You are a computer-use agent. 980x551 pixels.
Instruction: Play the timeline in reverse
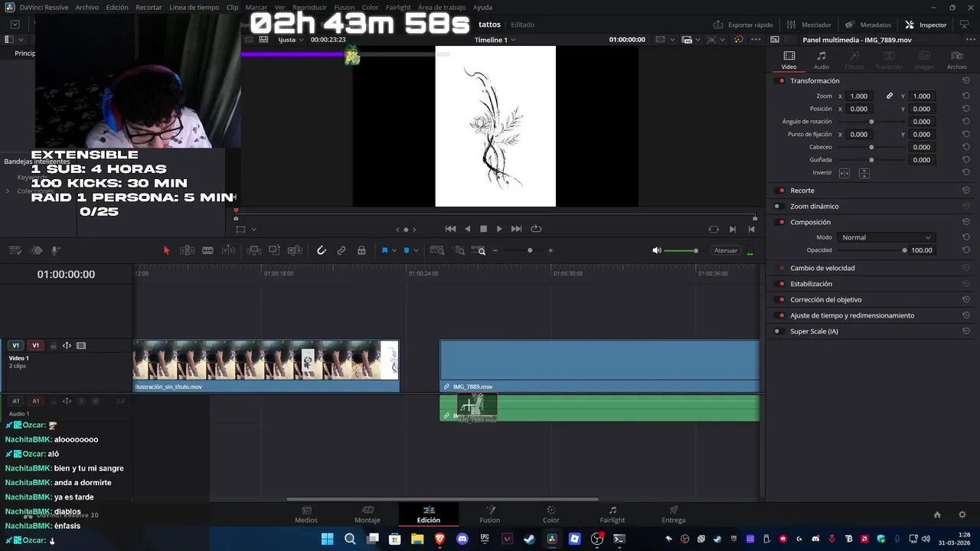(x=467, y=229)
